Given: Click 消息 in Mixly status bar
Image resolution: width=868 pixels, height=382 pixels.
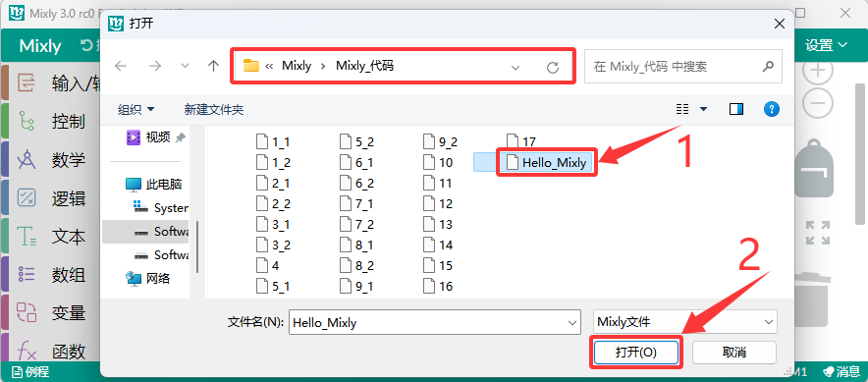Looking at the screenshot, I should click(x=841, y=371).
